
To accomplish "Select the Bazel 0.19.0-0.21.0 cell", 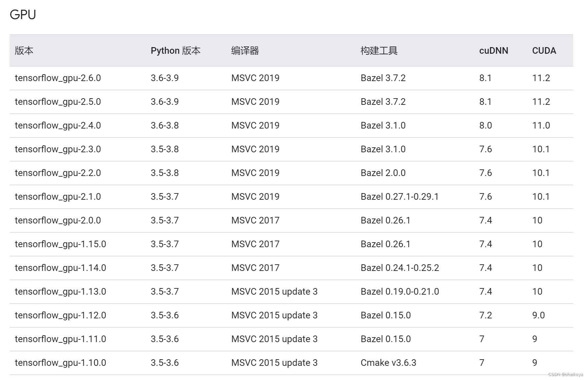I will pos(399,291).
